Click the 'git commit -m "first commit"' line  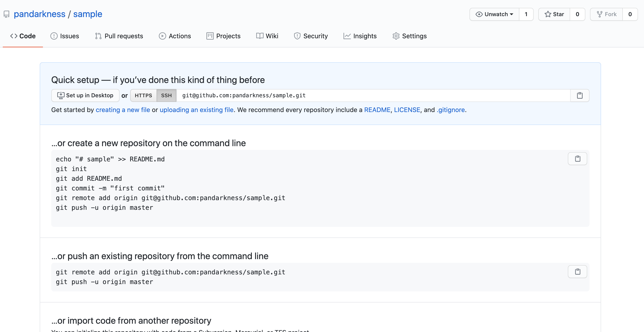click(110, 188)
